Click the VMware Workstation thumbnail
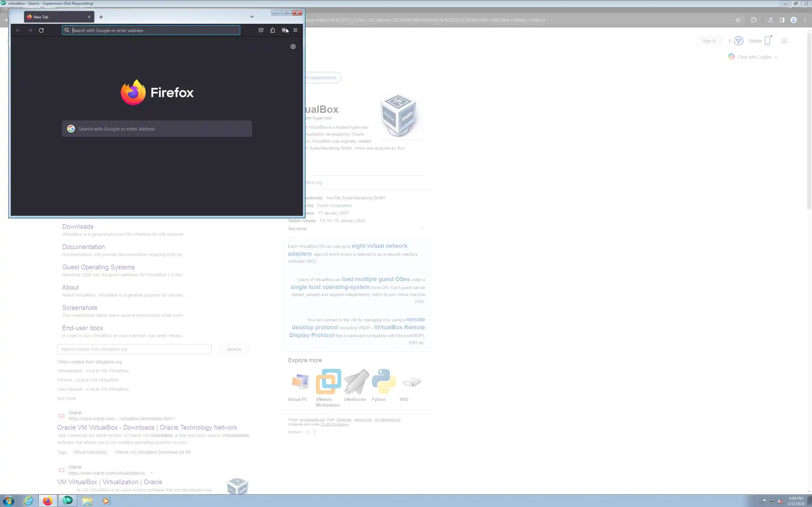The height and width of the screenshot is (507, 812). [x=328, y=382]
